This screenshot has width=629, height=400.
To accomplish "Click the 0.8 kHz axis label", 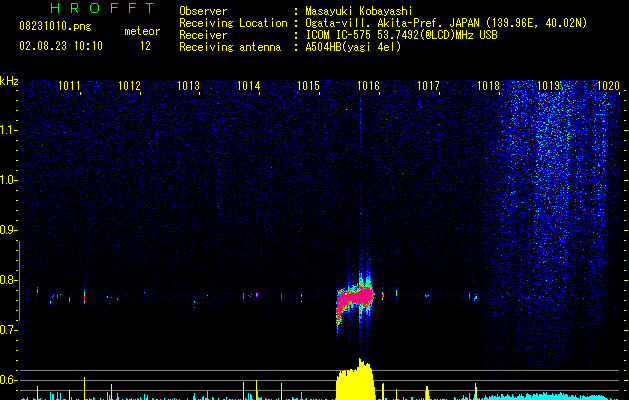I will 9,280.
